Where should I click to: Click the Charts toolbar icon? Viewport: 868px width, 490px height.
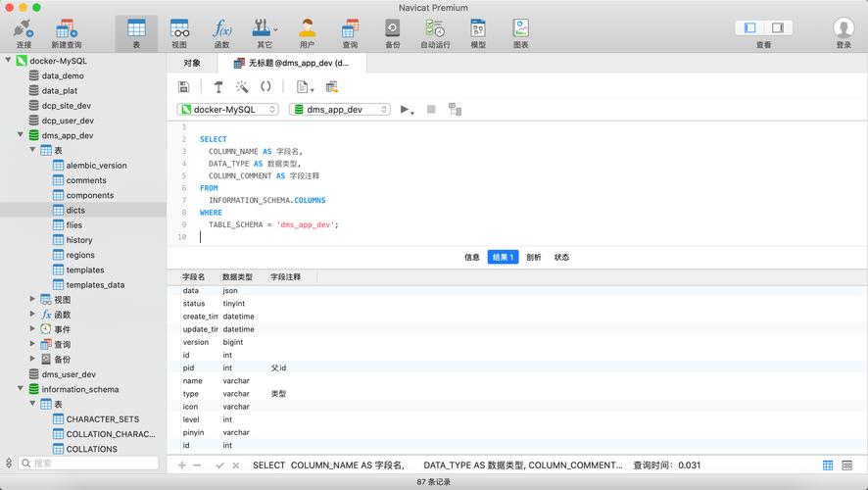tap(520, 29)
